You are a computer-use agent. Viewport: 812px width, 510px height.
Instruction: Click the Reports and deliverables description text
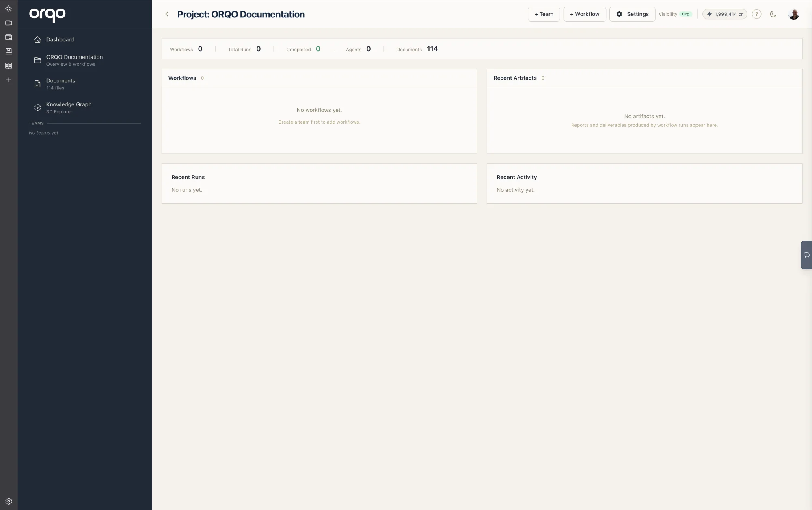pos(644,125)
